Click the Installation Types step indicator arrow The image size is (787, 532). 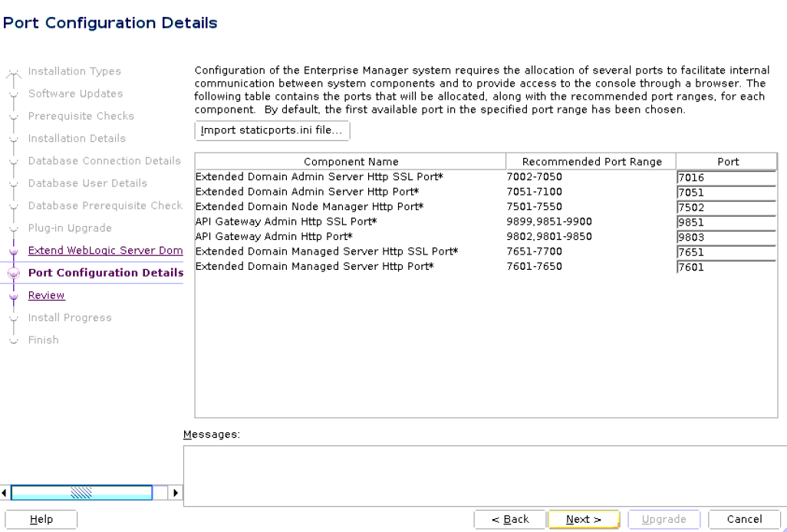(x=15, y=71)
